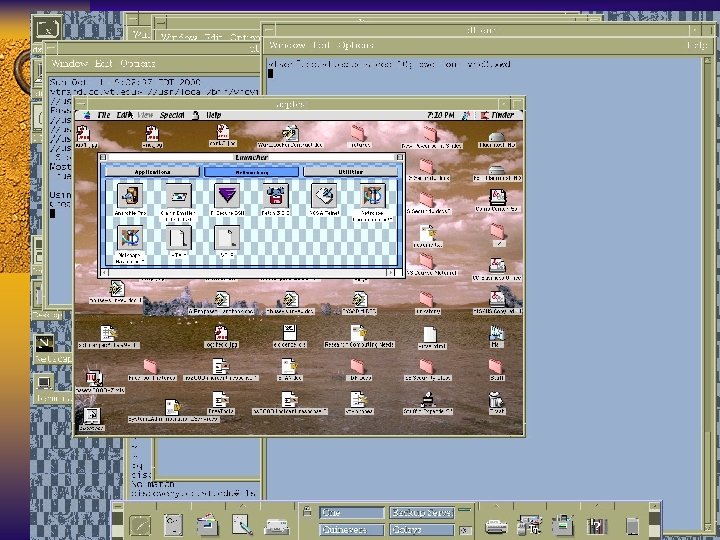This screenshot has height=540, width=720.
Task: Open the Special menu in the Mac menu bar
Action: [x=172, y=115]
